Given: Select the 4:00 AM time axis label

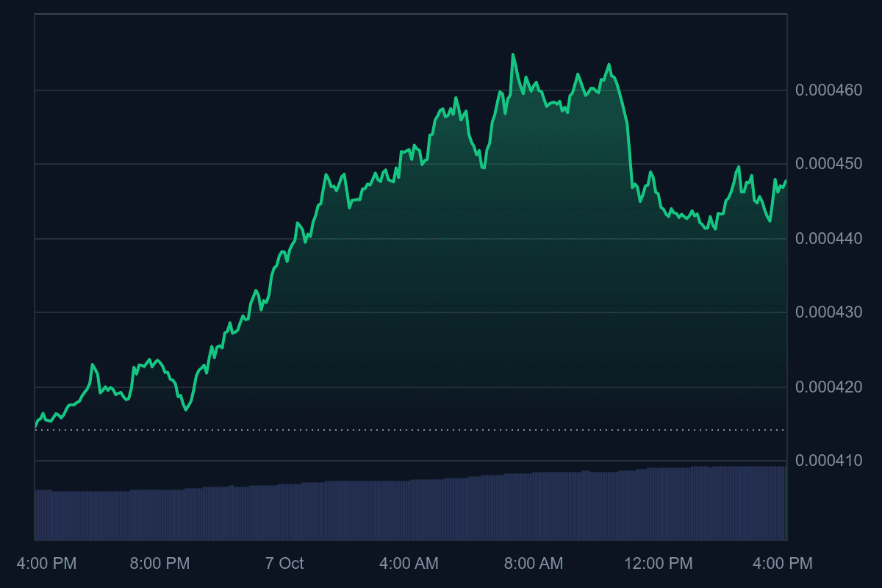Looking at the screenshot, I should [x=409, y=564].
